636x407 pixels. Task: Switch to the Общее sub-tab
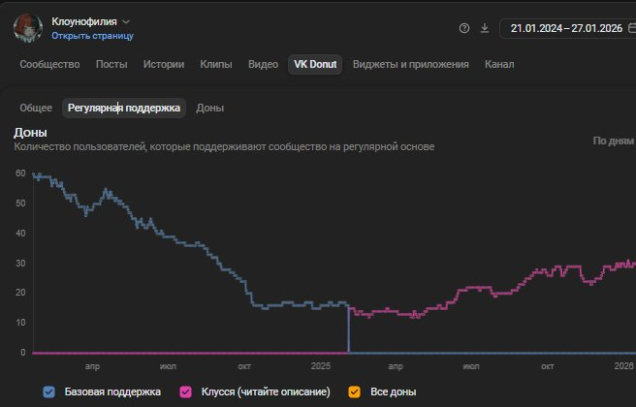[x=36, y=108]
